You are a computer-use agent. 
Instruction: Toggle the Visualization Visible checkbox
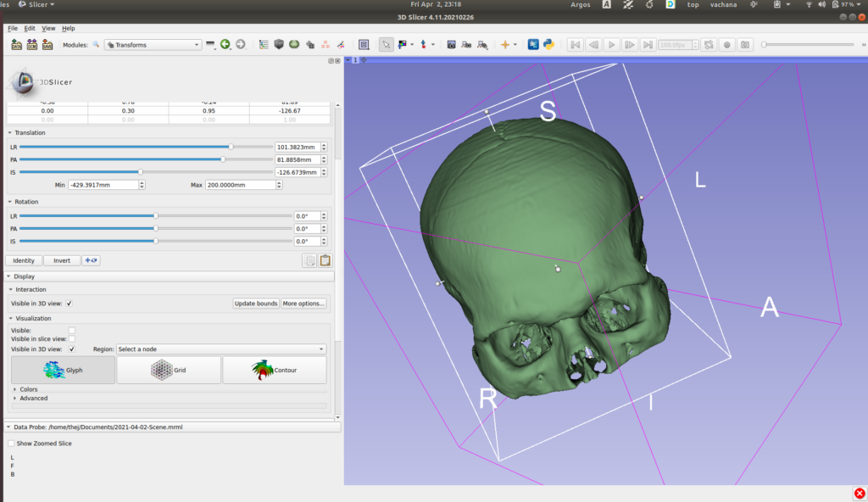[72, 330]
